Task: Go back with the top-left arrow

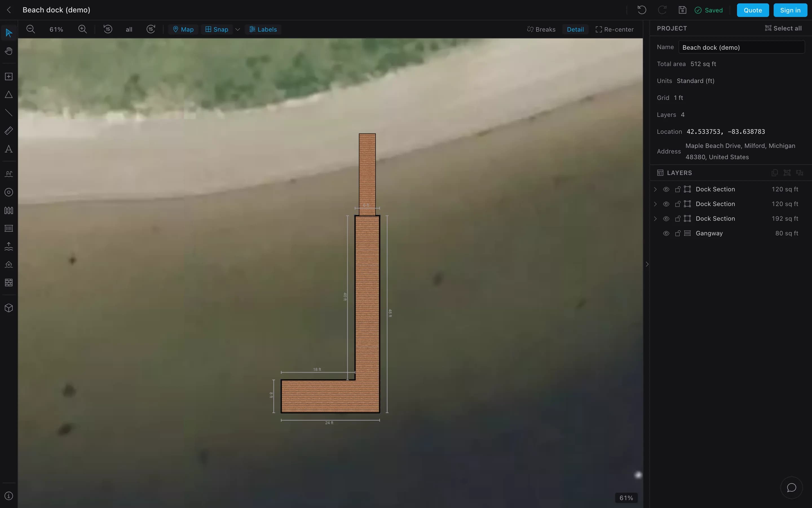Action: [x=9, y=10]
